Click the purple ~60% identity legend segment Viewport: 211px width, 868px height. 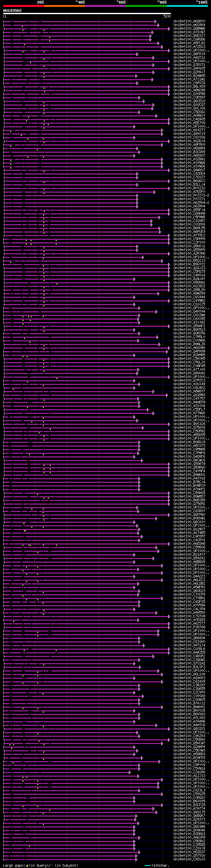[105, 6]
